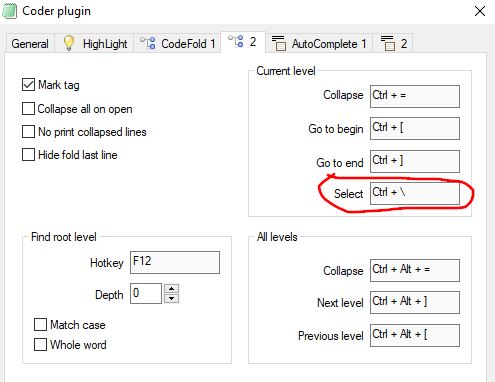Open the AutoComplete 1 tab
Viewport: 495px width, 382px height.
point(319,44)
